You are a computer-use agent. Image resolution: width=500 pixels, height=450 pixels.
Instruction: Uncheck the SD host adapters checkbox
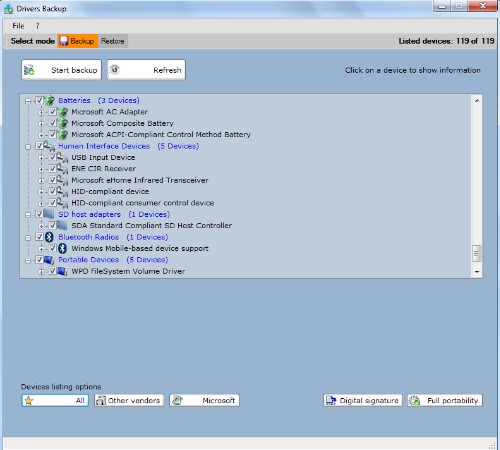[39, 214]
